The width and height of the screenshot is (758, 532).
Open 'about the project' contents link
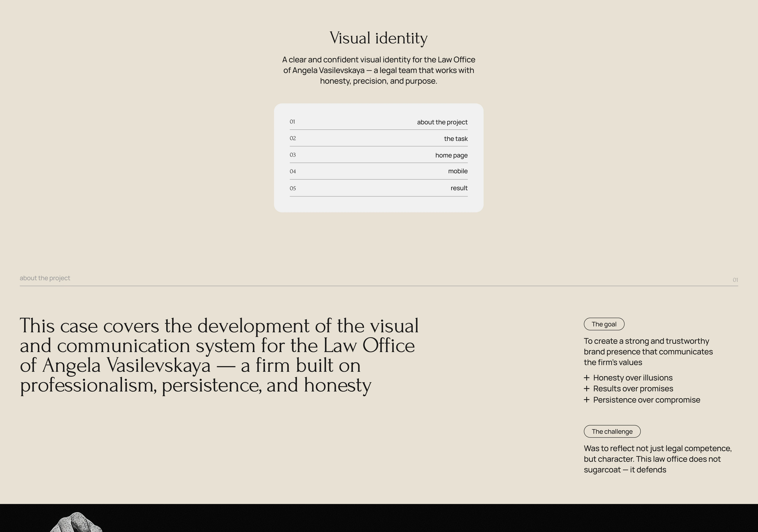point(442,122)
